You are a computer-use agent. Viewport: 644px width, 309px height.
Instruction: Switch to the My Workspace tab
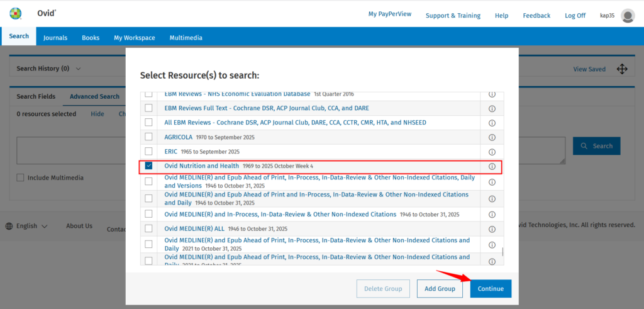point(134,38)
